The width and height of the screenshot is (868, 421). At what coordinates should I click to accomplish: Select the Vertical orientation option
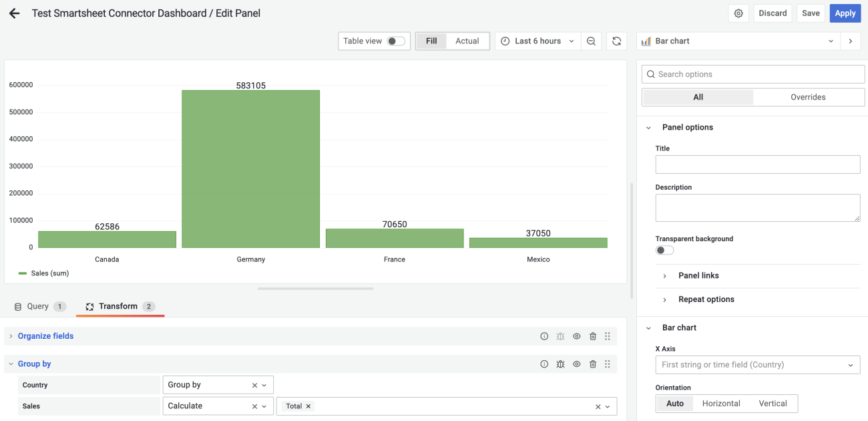coord(773,403)
